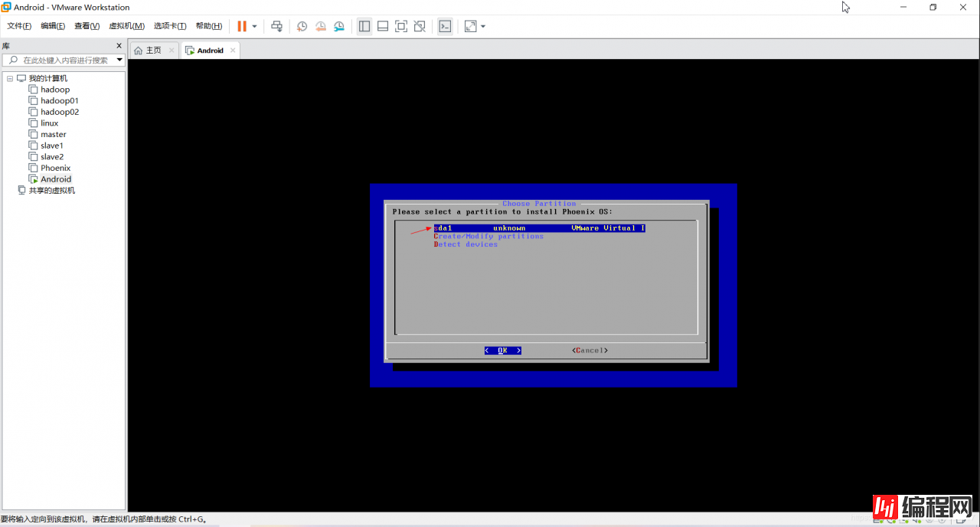Enter full screen mode
Viewport: 980px width, 527px height.
coord(401,26)
